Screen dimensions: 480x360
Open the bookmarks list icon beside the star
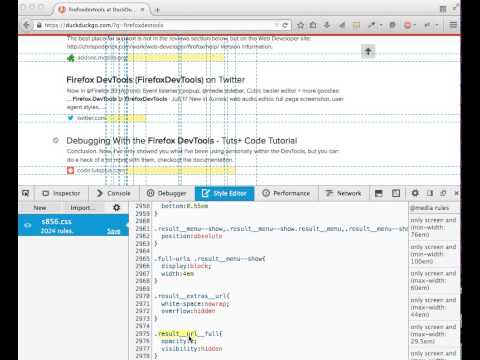pos(313,25)
